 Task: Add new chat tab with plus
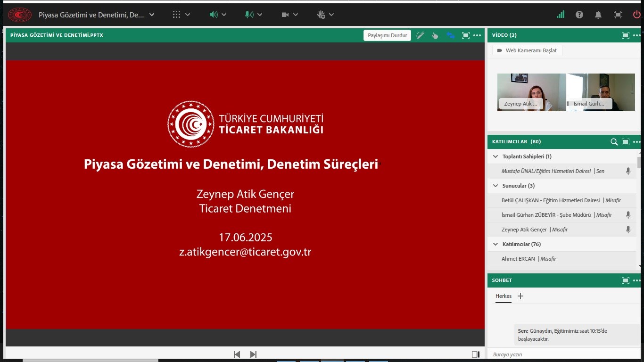click(x=520, y=296)
